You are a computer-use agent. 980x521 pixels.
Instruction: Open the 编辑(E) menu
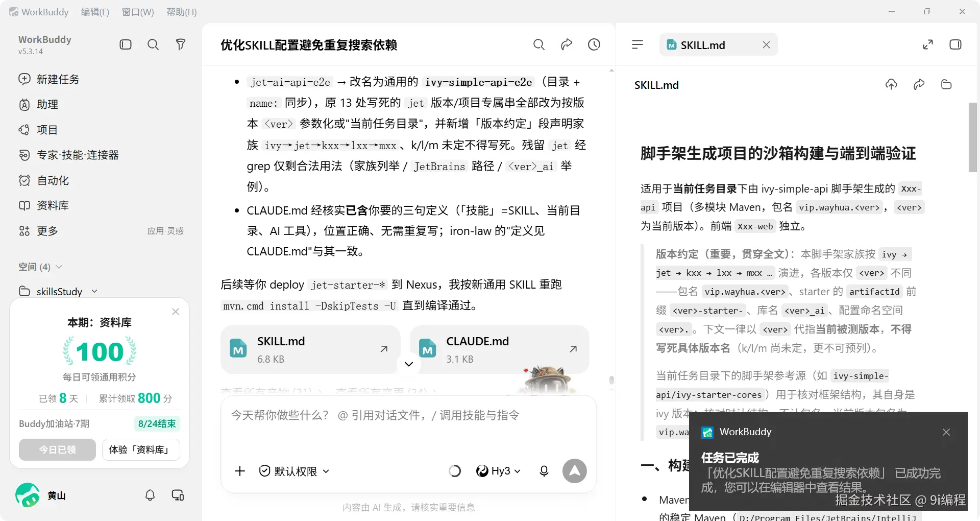coord(95,12)
